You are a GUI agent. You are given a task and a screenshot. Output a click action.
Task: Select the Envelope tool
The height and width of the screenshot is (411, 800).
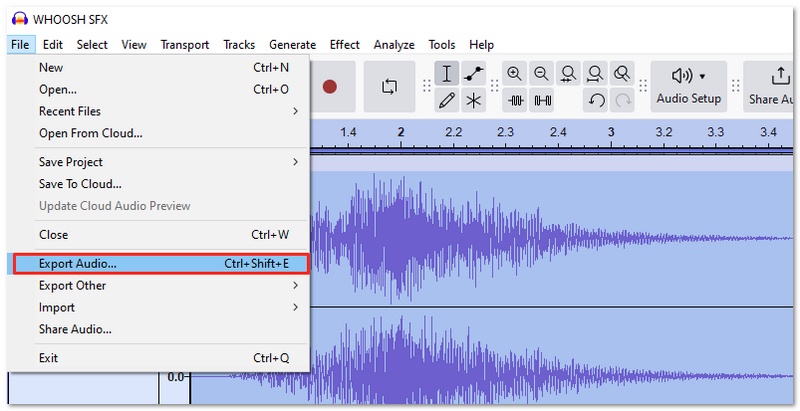pos(474,74)
